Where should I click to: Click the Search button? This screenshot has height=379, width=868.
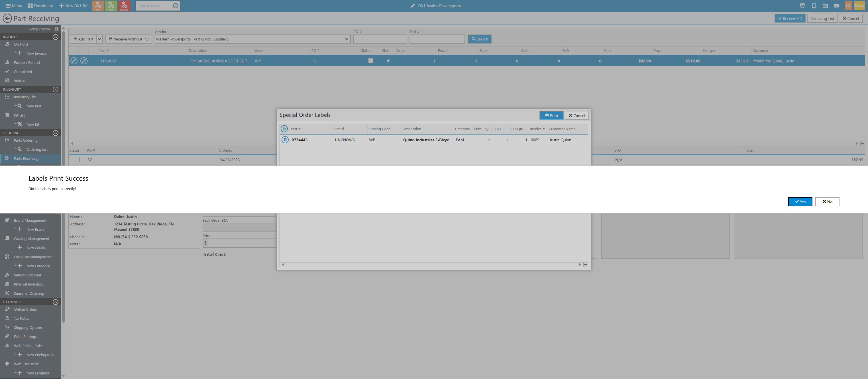click(480, 39)
